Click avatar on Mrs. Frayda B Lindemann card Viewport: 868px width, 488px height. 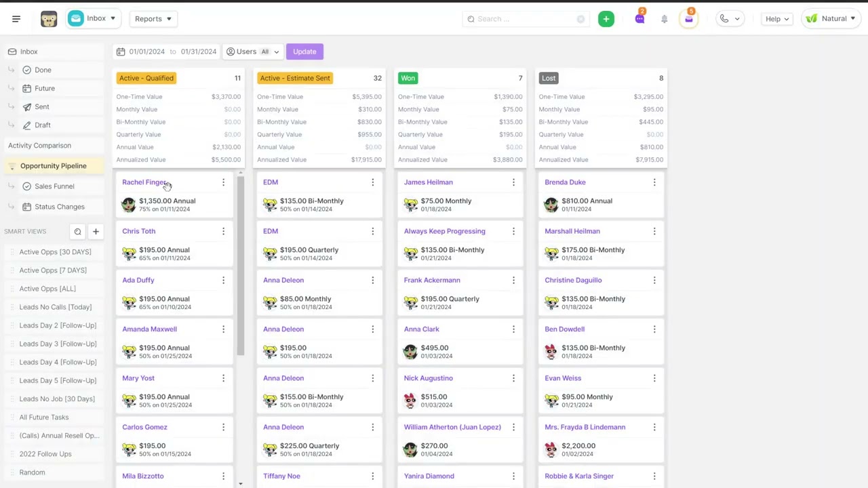click(x=551, y=449)
